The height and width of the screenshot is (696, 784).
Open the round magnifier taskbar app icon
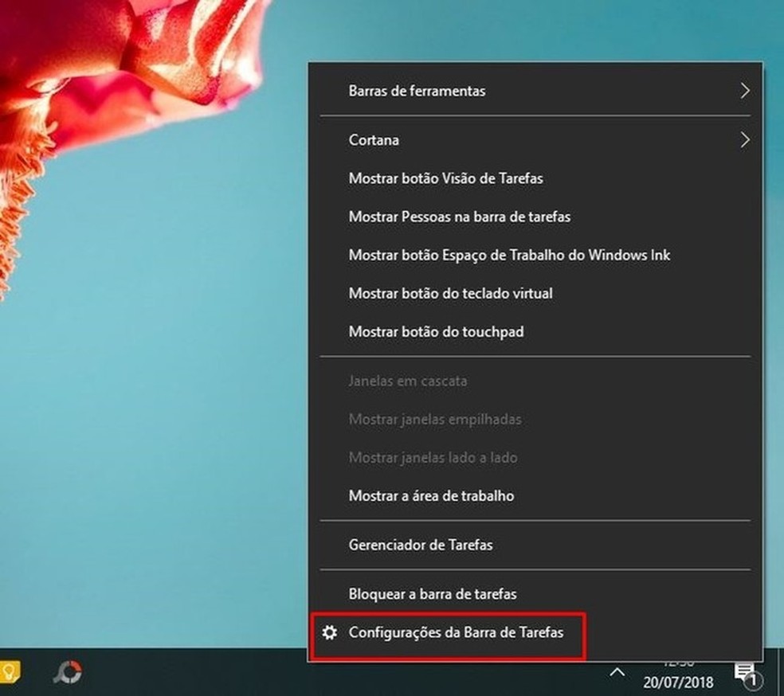tap(68, 672)
